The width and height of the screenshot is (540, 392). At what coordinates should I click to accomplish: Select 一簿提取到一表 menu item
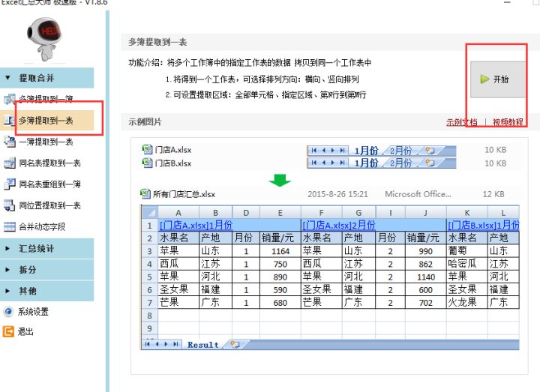(46, 142)
